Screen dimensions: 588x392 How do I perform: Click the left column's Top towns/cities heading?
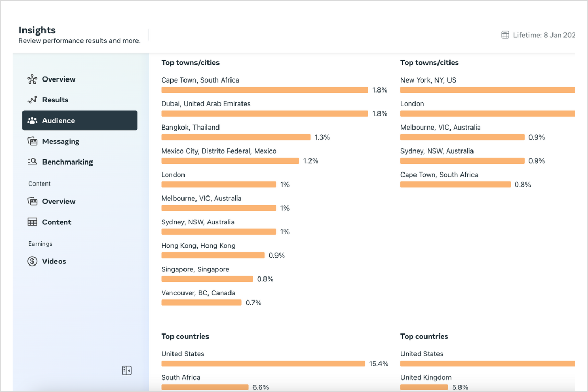point(190,63)
